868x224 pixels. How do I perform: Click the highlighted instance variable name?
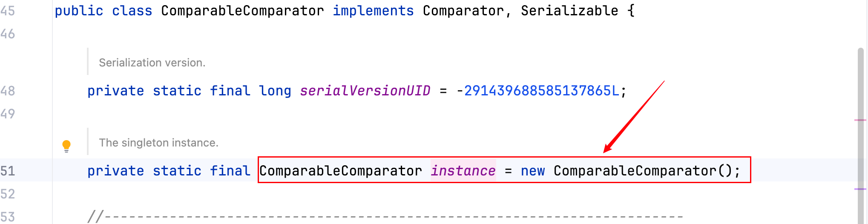pos(463,171)
